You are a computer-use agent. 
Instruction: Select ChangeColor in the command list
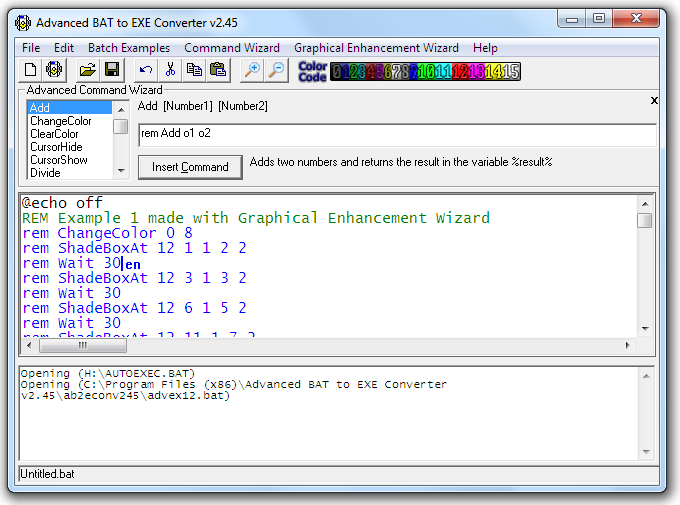click(x=70, y=121)
